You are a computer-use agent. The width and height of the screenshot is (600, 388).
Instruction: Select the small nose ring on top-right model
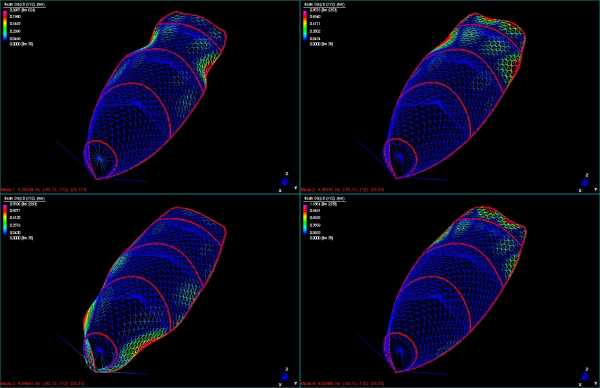[400, 158]
